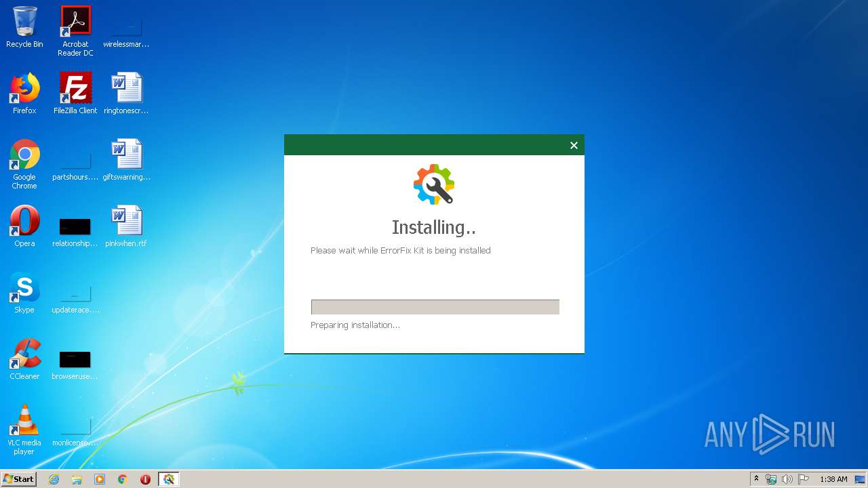Open the Recycle Bin desktop icon
868x488 pixels.
point(24,27)
